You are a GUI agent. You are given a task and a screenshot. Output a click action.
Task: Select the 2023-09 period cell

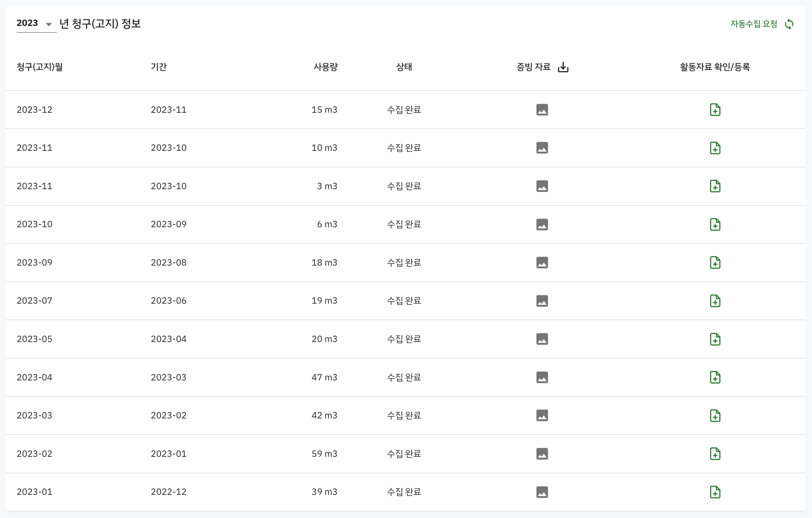click(169, 224)
